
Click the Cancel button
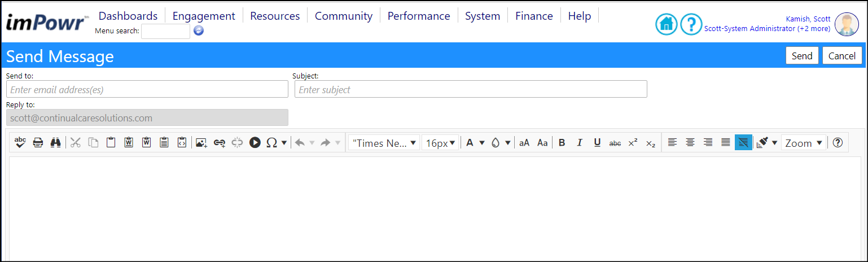pyautogui.click(x=842, y=55)
